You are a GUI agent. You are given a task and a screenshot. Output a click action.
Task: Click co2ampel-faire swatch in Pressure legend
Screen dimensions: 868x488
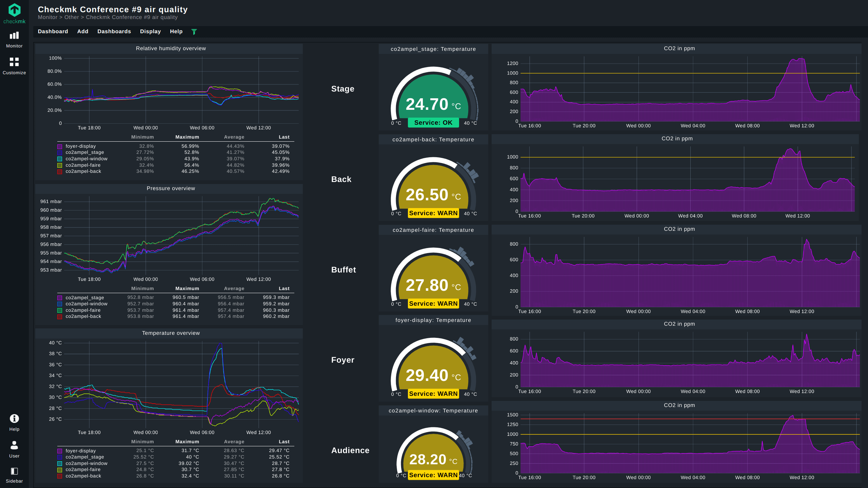[x=60, y=310]
